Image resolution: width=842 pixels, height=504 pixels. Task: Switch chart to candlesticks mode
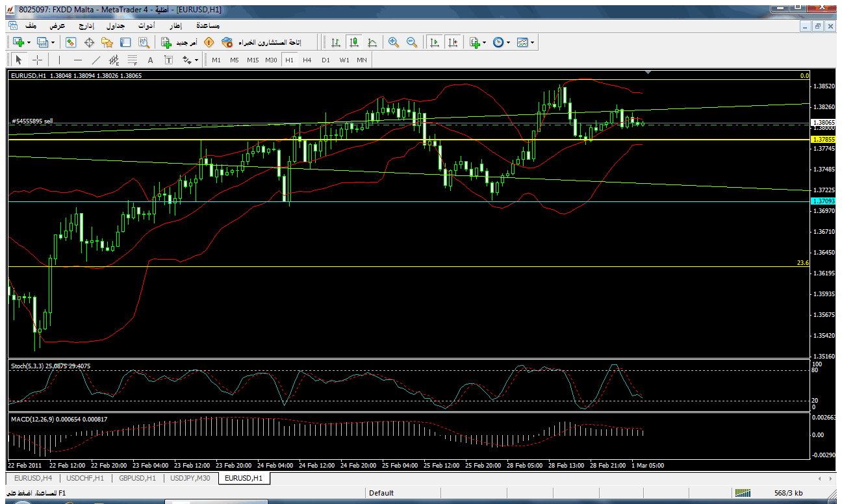click(x=354, y=42)
